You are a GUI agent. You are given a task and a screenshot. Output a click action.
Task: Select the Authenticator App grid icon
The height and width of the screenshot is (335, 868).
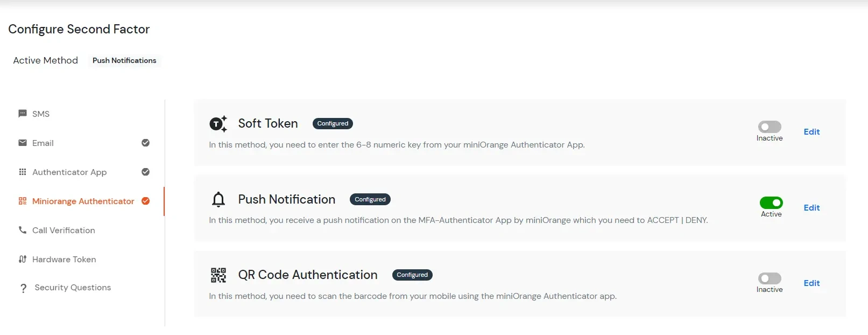[x=22, y=172]
